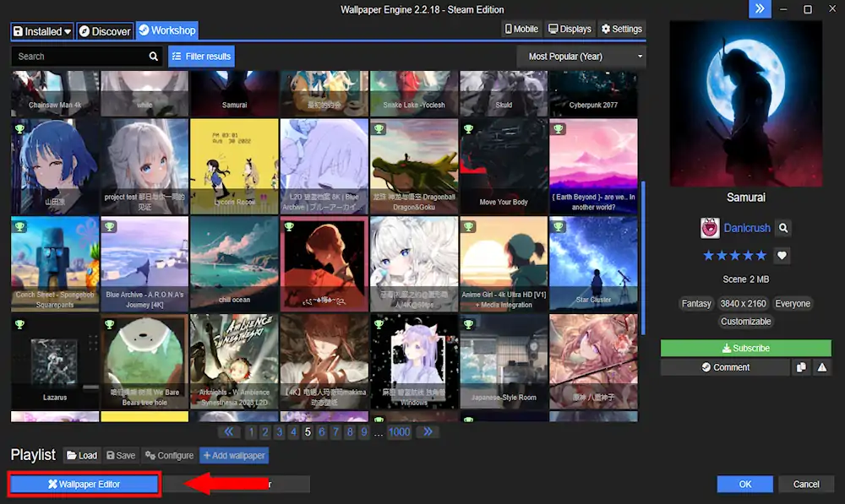Select Cyberpunk 2077 wallpaper thumbnail
This screenshot has height=504, width=845.
coord(593,93)
